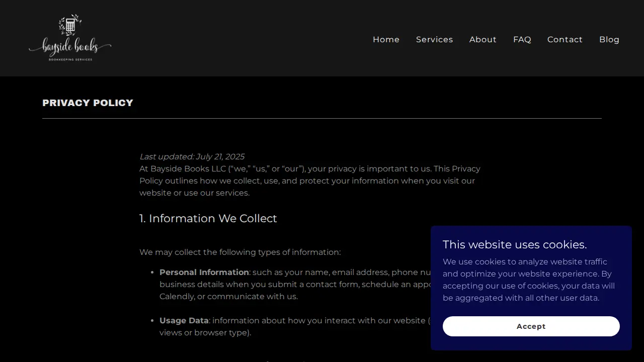This screenshot has height=362, width=644.
Task: Open the Contact page link
Action: [565, 39]
